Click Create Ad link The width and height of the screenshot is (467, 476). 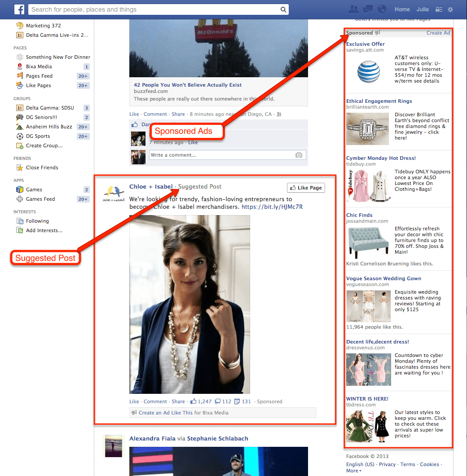pyautogui.click(x=438, y=33)
